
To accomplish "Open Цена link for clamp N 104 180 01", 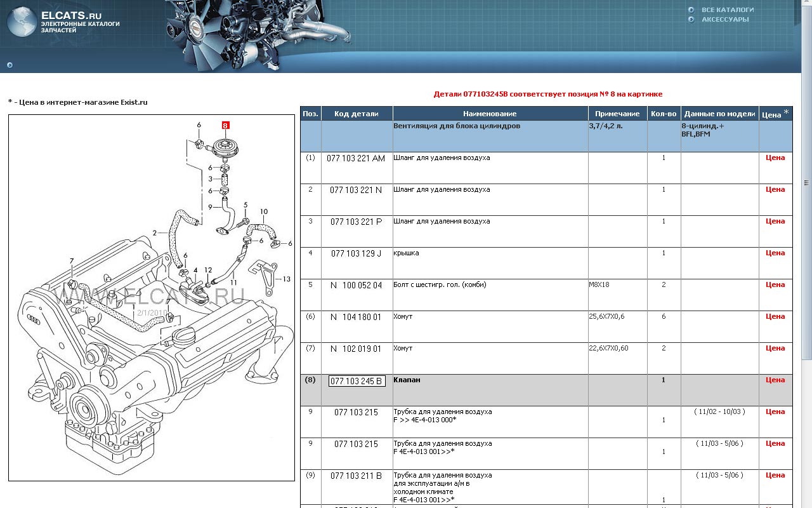I will point(775,316).
